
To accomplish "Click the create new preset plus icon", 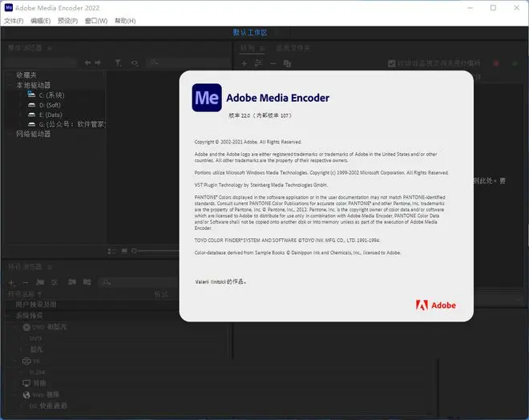I will coord(11,281).
